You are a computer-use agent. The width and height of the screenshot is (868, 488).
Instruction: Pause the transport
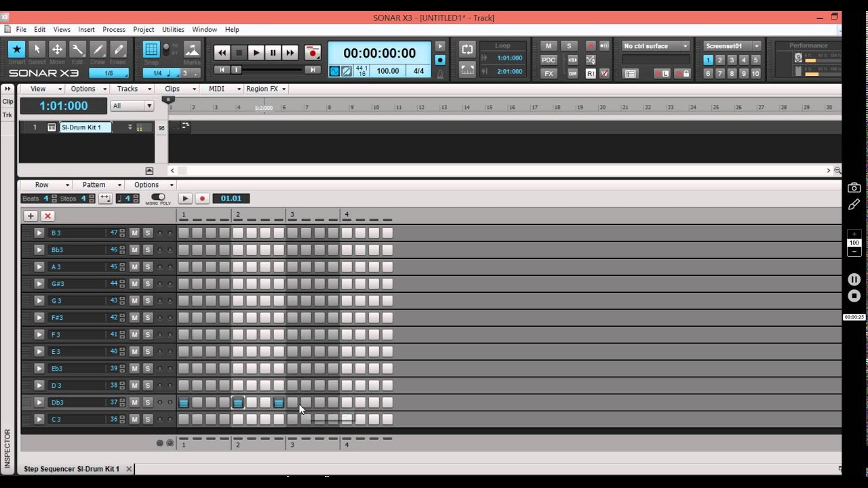point(273,53)
